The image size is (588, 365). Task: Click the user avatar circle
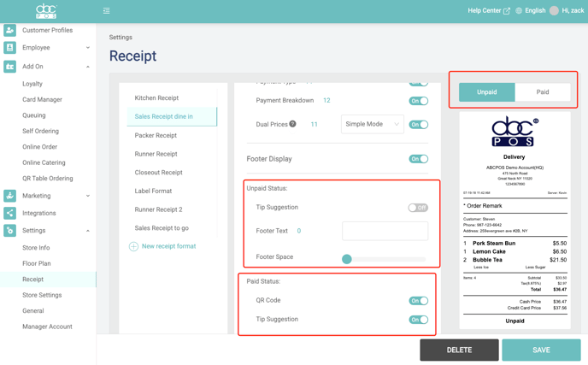(554, 10)
